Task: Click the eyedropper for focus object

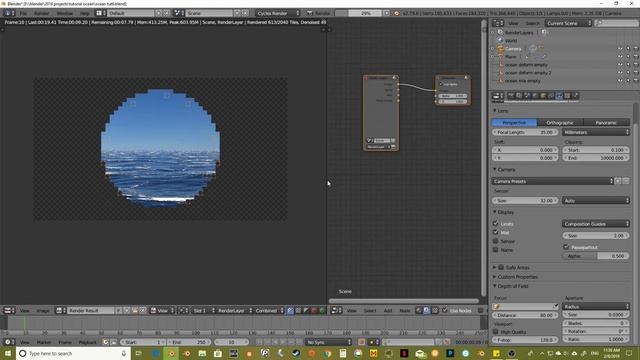Action: 556,306
